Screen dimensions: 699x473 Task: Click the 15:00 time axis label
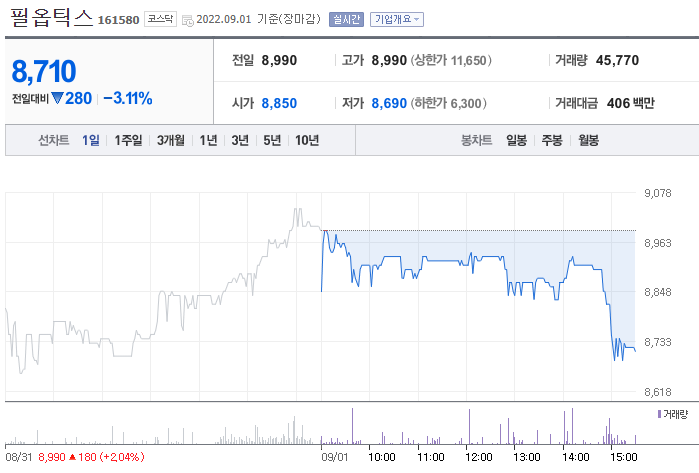tap(623, 457)
